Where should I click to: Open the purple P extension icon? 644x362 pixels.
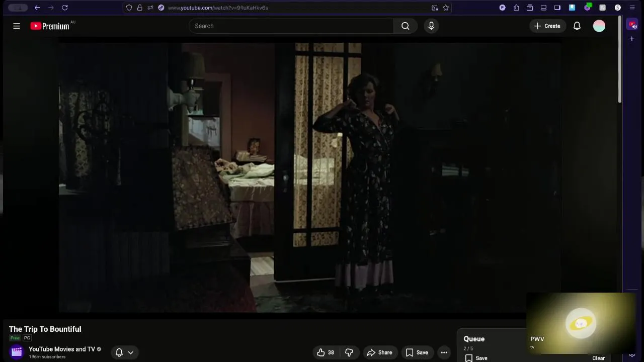click(503, 8)
